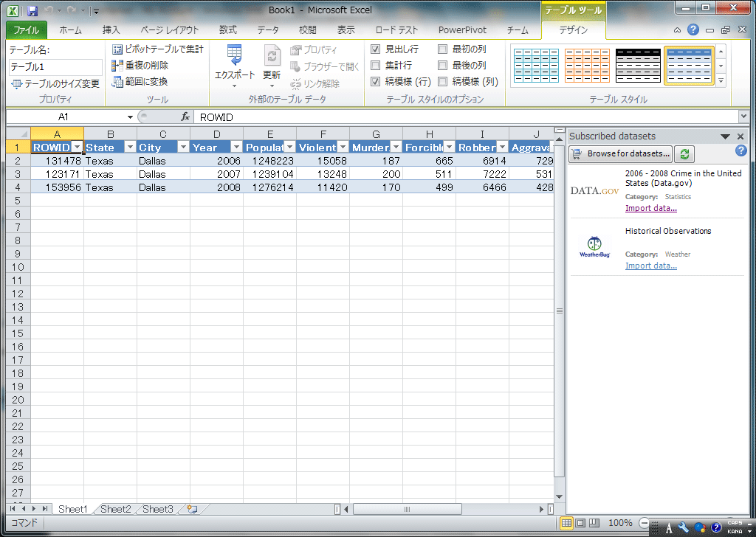Viewport: 756px width, 537px height.
Task: Summarize with PivotTable (ピボットテーブルで集計)
Action: [158, 49]
